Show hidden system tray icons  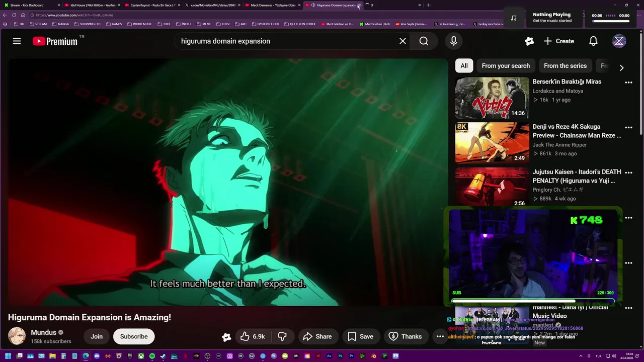(581, 356)
